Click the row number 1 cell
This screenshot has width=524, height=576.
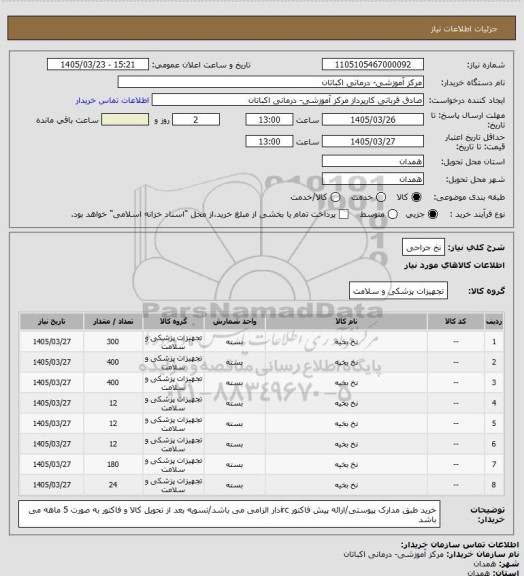[494, 342]
